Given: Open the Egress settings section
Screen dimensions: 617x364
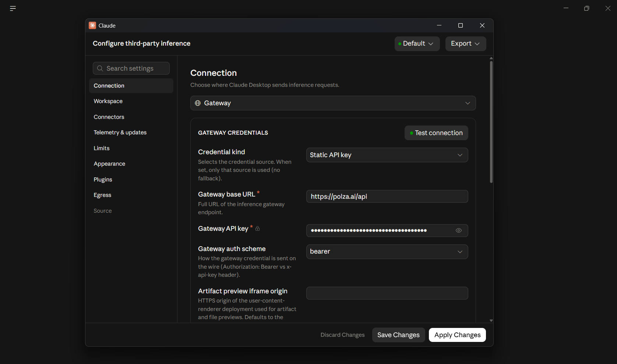Looking at the screenshot, I should click(x=131, y=195).
